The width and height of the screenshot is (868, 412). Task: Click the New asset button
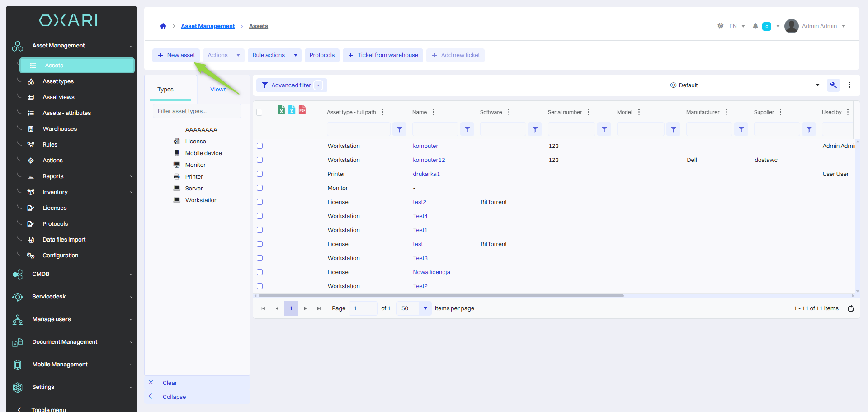176,55
